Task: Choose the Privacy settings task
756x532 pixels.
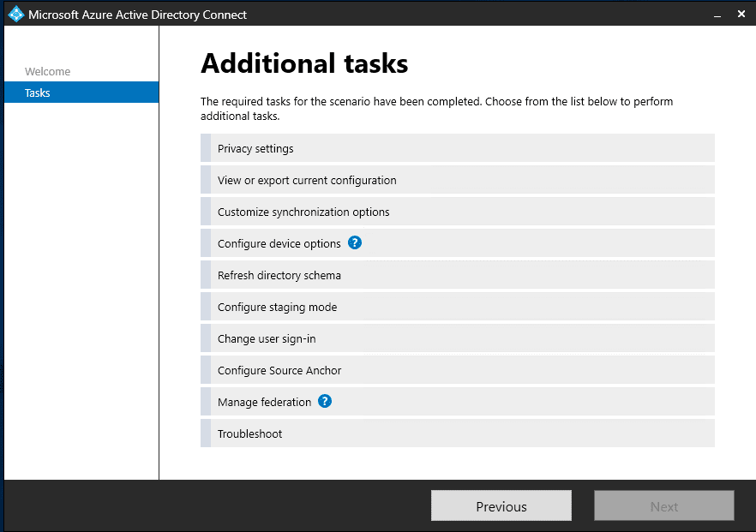Action: [x=458, y=148]
